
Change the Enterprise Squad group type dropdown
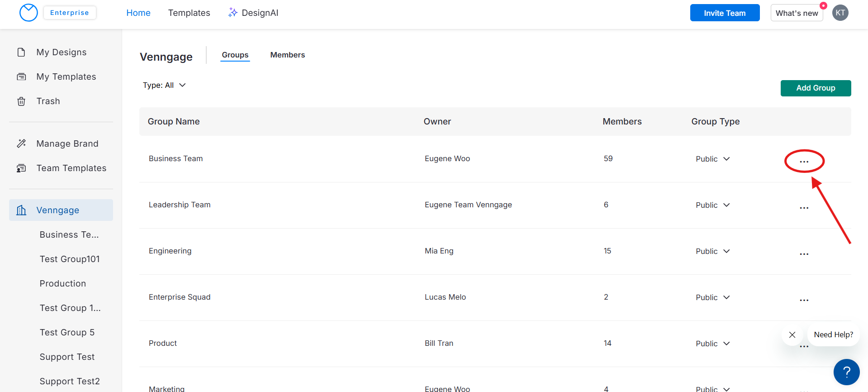[x=712, y=297]
